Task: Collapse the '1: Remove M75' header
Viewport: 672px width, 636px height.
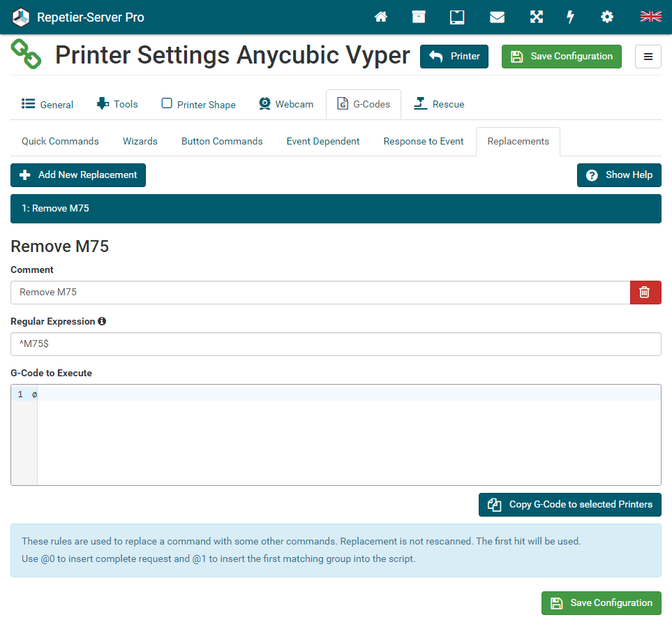Action: (x=336, y=209)
